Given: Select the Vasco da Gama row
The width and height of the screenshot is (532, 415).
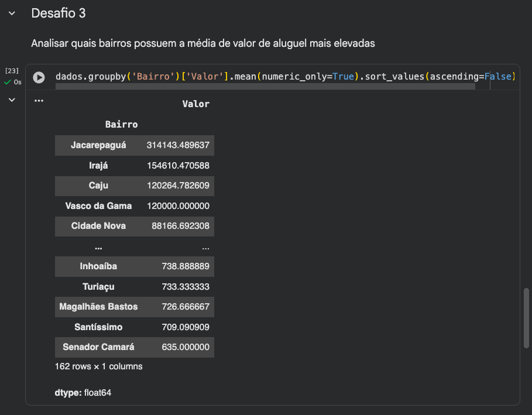Looking at the screenshot, I should (x=98, y=206).
